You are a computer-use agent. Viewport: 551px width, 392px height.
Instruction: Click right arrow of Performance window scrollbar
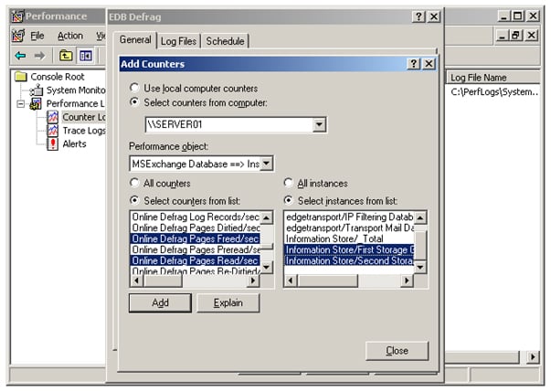click(533, 357)
